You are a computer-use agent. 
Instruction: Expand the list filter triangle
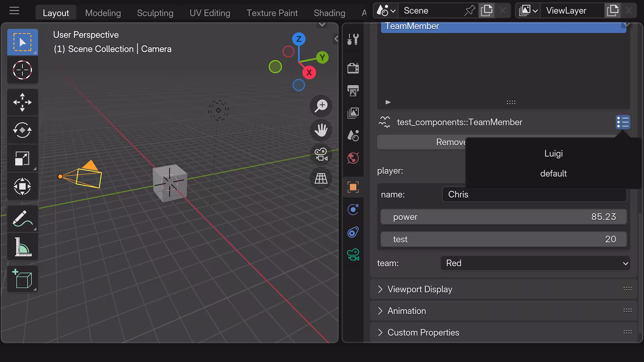click(x=388, y=102)
